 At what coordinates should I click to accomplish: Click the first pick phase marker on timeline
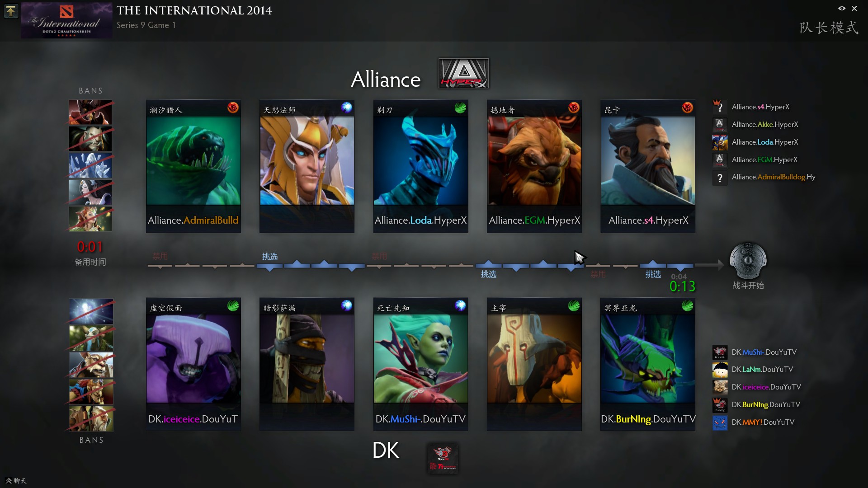coord(269,267)
